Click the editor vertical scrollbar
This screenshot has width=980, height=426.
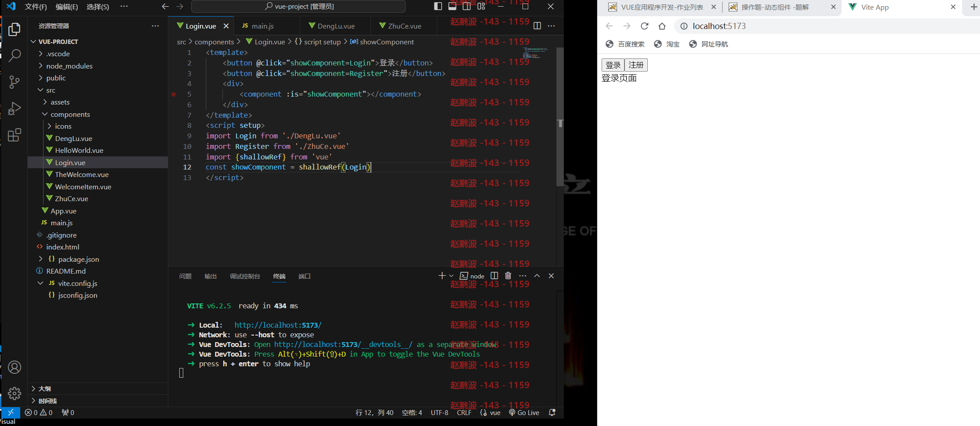(560, 116)
